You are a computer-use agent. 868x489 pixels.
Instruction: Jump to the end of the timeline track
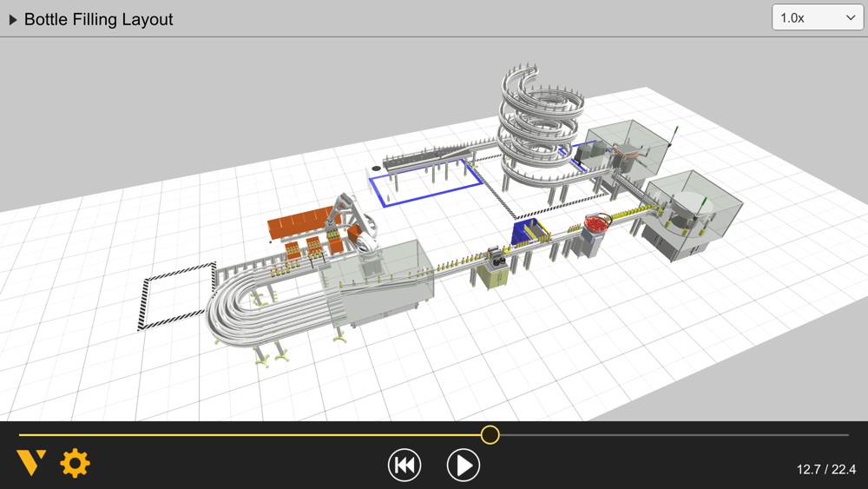[x=847, y=435]
